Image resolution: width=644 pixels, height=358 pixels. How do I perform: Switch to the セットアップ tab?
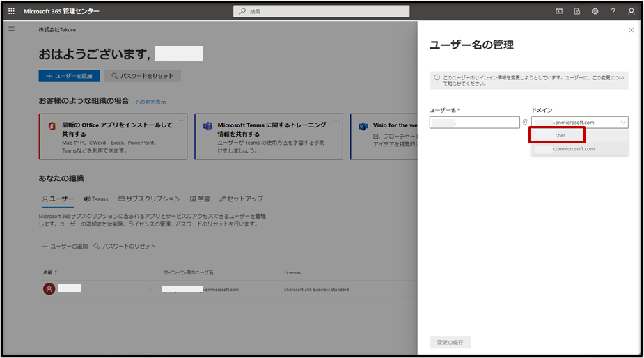pyautogui.click(x=241, y=199)
